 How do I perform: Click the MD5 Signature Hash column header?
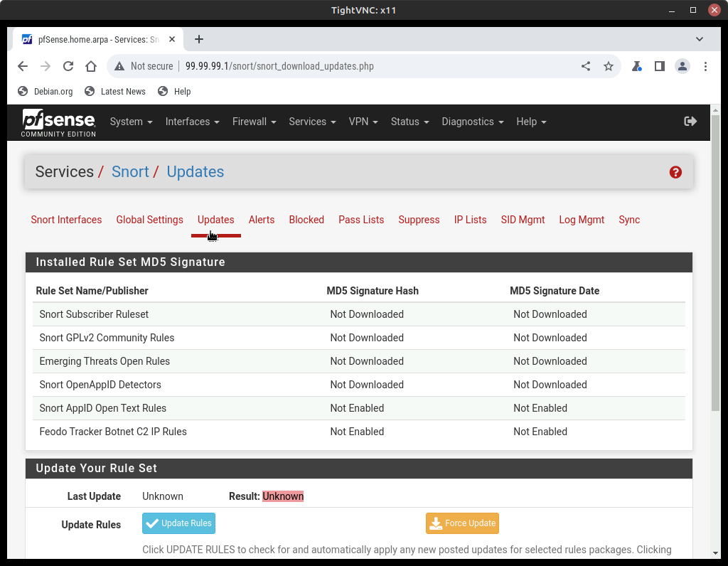373,291
